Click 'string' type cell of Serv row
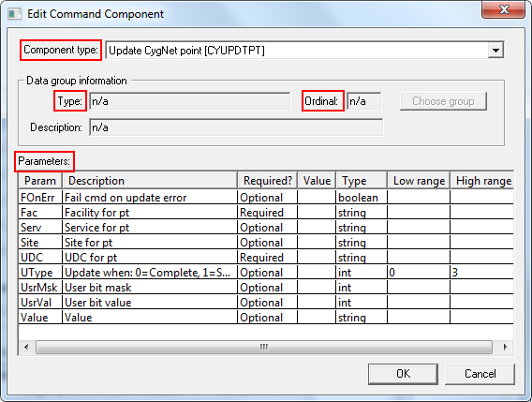 [362, 227]
